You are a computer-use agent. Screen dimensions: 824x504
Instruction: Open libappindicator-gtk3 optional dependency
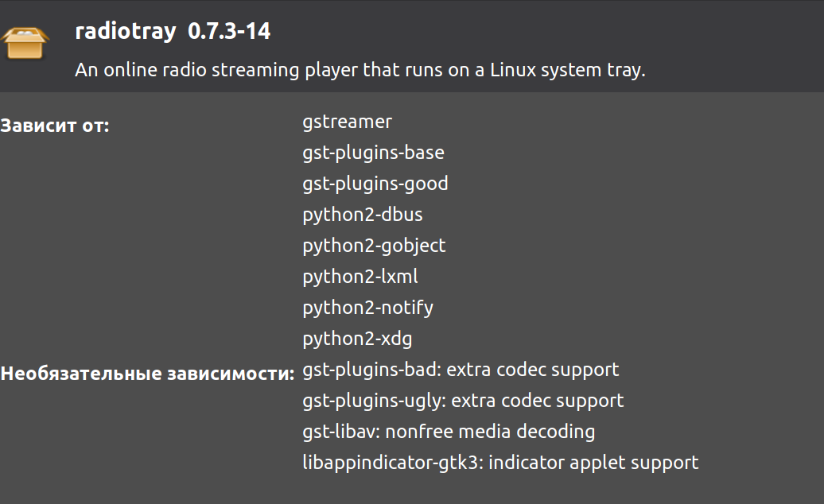393,463
